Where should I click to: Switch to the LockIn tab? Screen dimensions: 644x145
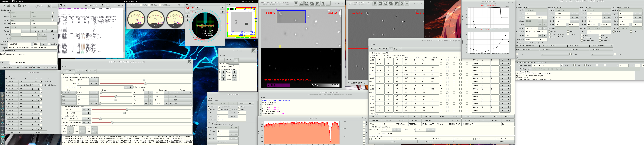(90, 71)
